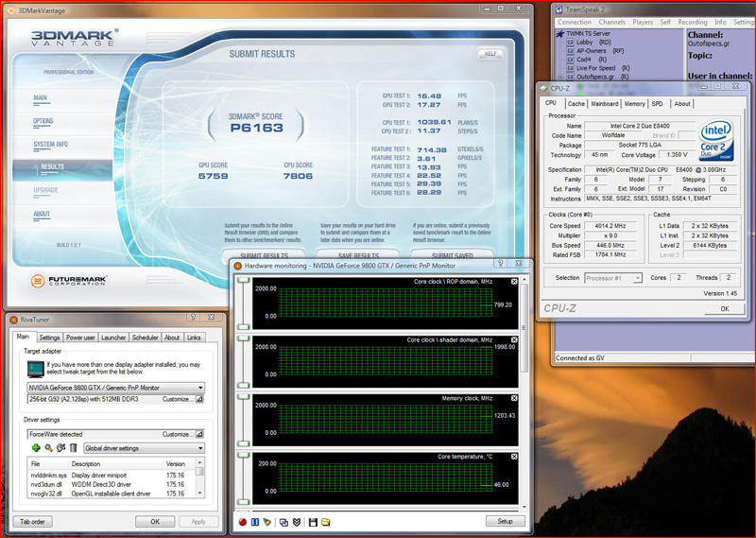Go to ABOUT in 3DMark Vantage sidebar
The image size is (756, 538).
pyautogui.click(x=42, y=215)
